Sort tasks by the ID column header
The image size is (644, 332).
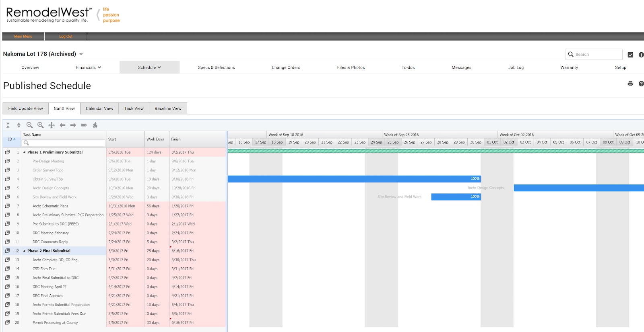(12, 139)
